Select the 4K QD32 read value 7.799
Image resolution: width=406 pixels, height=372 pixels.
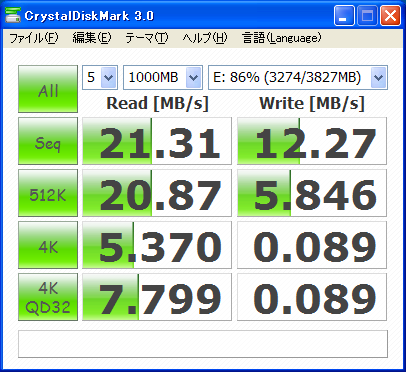pos(157,297)
